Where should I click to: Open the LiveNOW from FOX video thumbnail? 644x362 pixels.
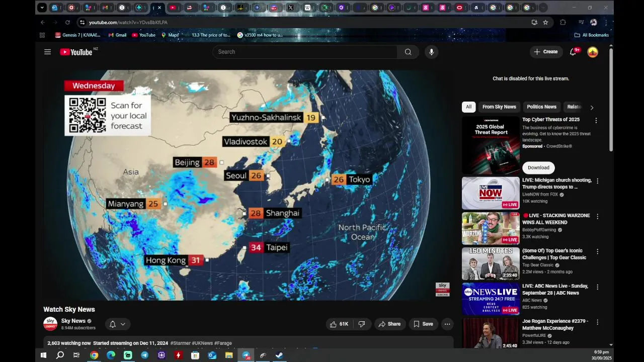[x=491, y=193]
